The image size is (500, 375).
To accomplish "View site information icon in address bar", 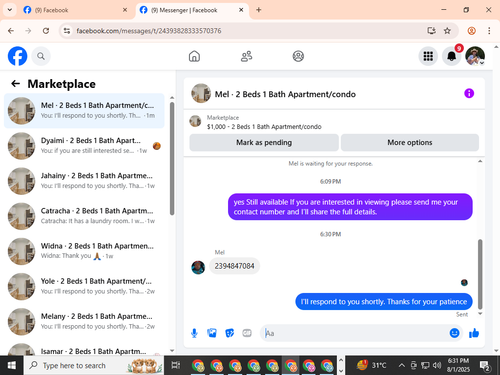I will [x=67, y=31].
